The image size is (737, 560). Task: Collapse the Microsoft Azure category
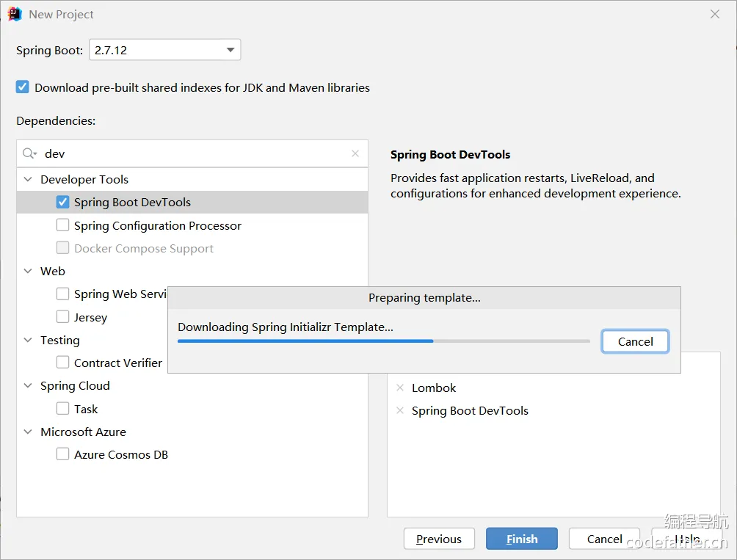click(x=28, y=432)
